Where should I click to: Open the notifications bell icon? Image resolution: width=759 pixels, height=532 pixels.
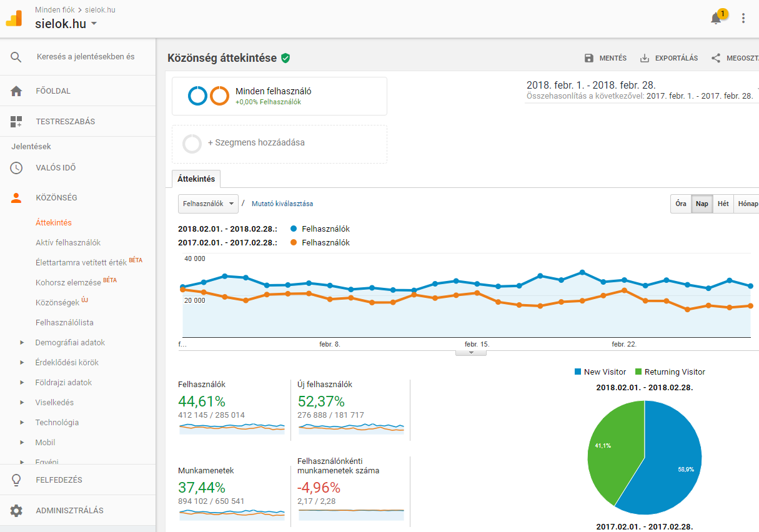(715, 18)
